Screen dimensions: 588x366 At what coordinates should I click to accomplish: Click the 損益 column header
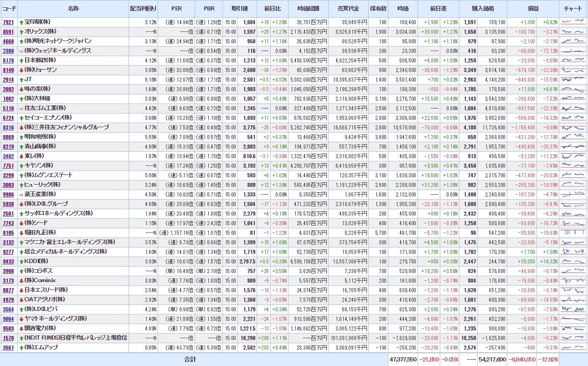pyautogui.click(x=533, y=9)
